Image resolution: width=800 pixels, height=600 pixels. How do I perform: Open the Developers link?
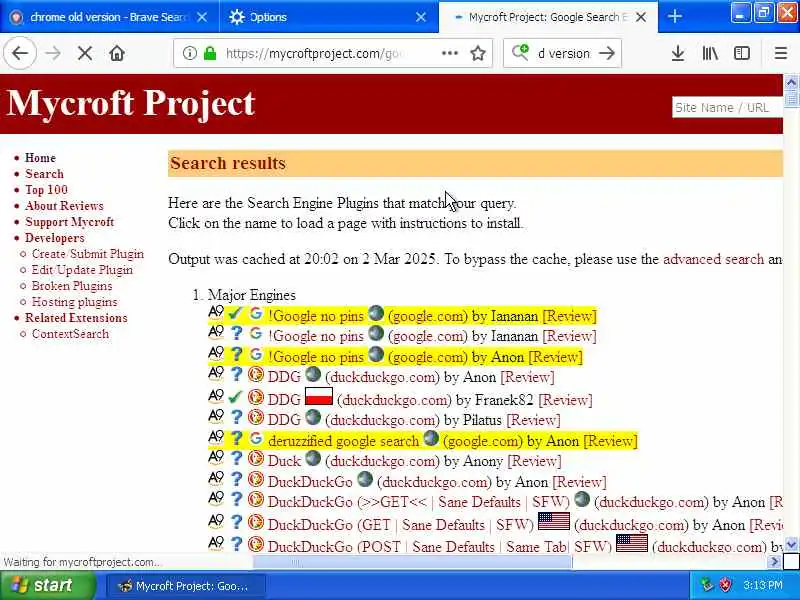(55, 238)
